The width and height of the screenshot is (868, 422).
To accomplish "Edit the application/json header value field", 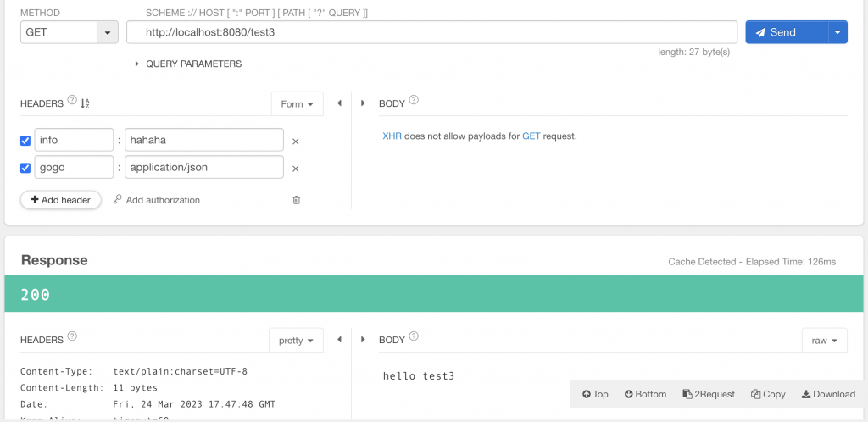I will 204,167.
